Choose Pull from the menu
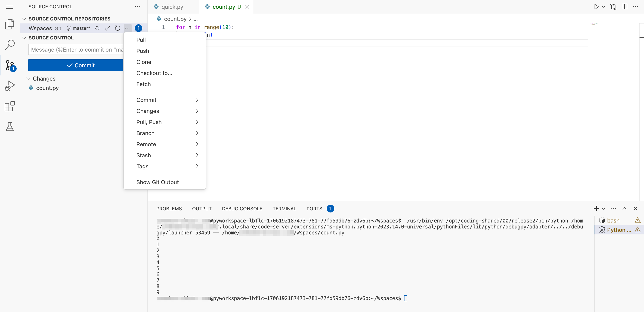 click(165, 40)
